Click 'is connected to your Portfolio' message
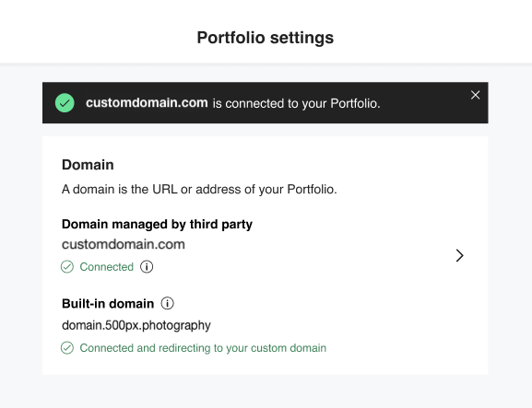 tap(296, 103)
